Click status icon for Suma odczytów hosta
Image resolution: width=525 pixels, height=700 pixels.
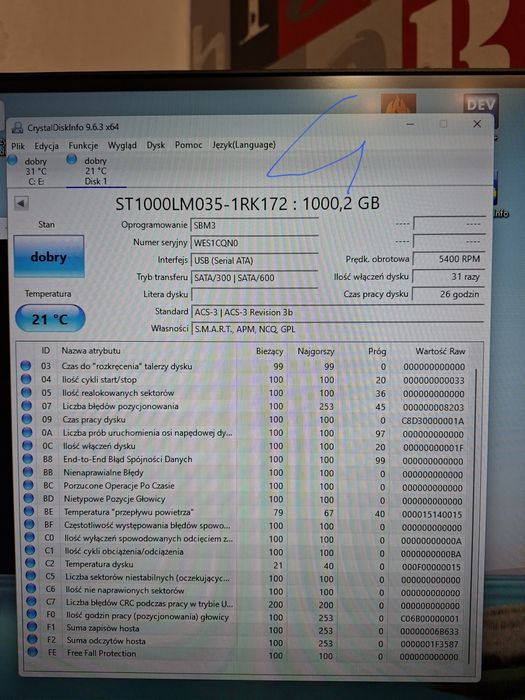(x=32, y=640)
